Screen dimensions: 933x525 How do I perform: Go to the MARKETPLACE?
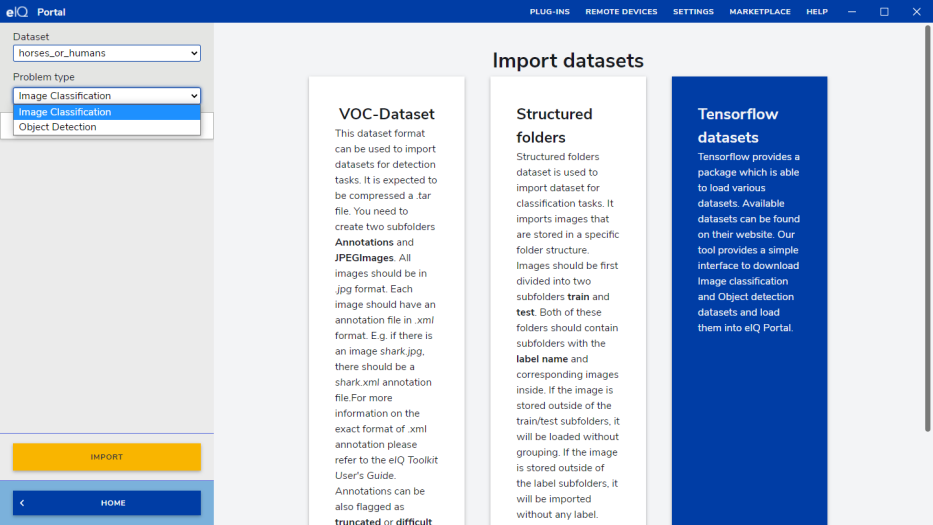point(760,12)
